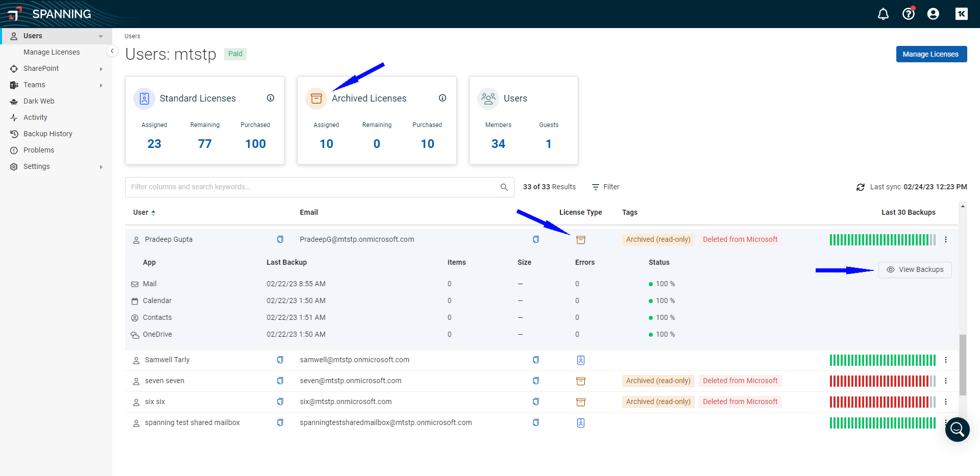Click the last sync refresh icon
Viewport: 980px width, 476px height.
[x=861, y=187]
